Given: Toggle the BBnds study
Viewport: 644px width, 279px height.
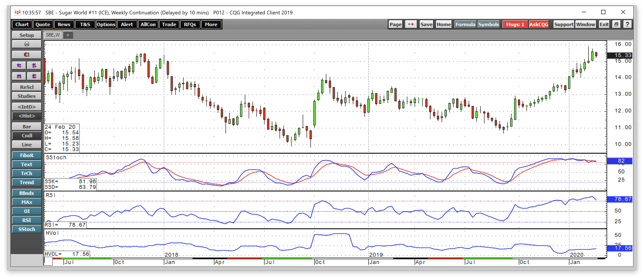Looking at the screenshot, I should [x=27, y=193].
